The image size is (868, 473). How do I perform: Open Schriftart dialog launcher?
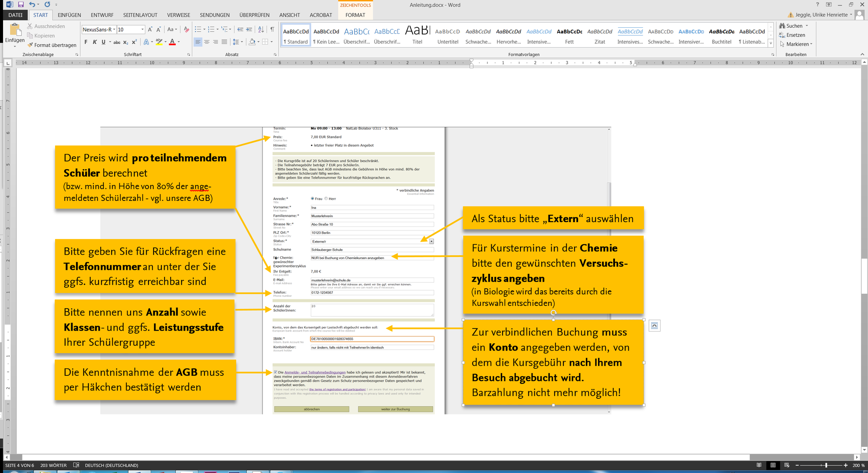click(x=189, y=55)
